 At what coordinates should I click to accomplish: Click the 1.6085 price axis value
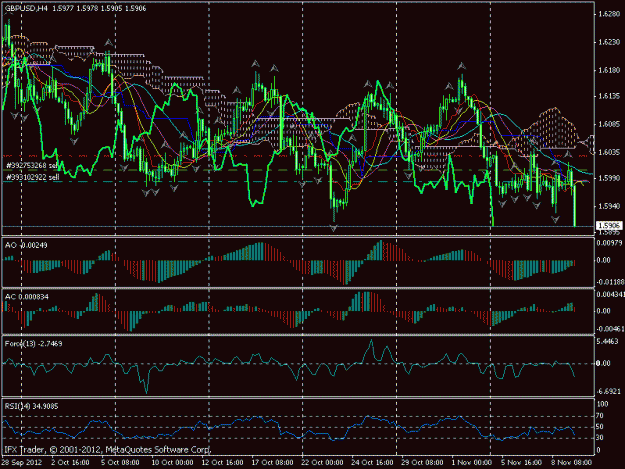click(609, 124)
